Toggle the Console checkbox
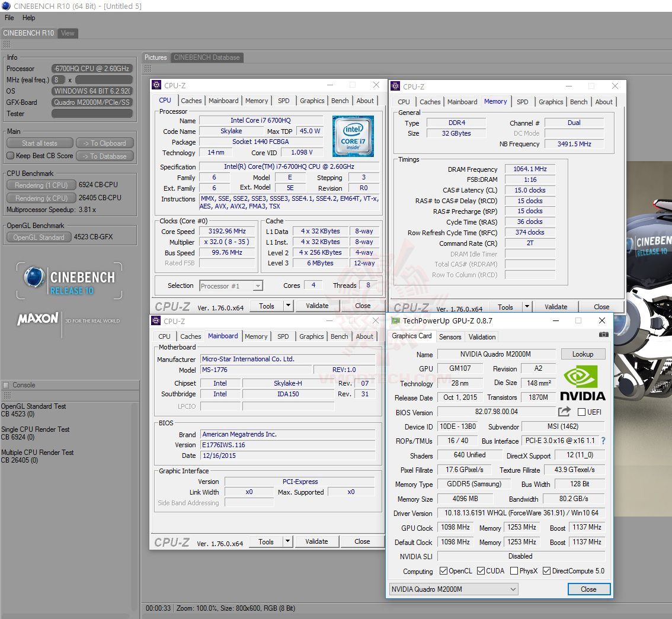Viewport: 672px width, 619px height. tap(6, 384)
